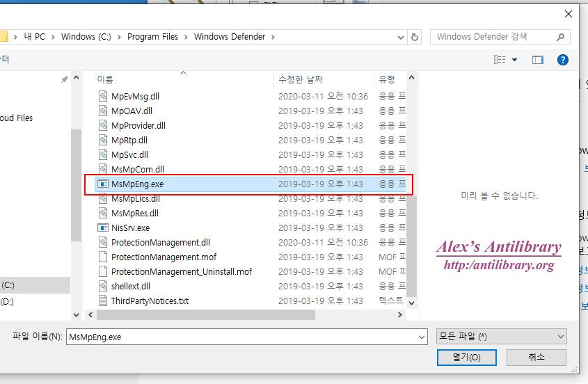Click the ProtectionManagement.mof file icon
The width and height of the screenshot is (588, 384).
pyautogui.click(x=103, y=257)
